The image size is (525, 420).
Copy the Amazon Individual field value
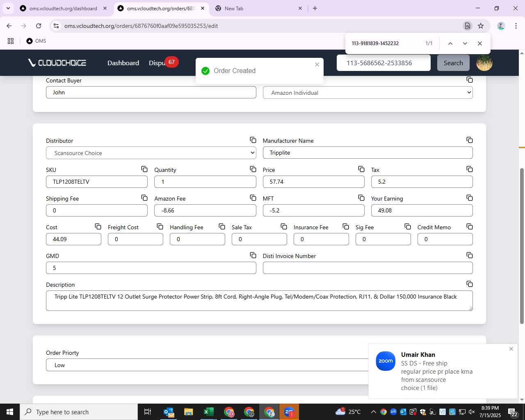click(x=470, y=80)
